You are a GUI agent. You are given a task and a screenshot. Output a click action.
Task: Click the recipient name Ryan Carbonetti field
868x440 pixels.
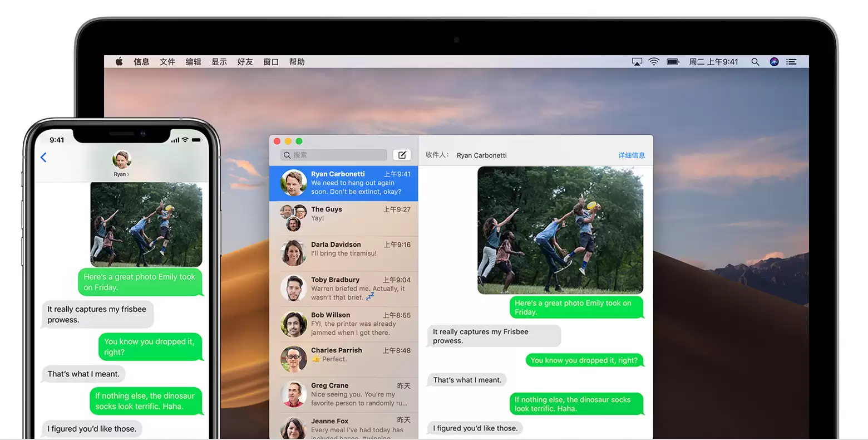point(482,155)
